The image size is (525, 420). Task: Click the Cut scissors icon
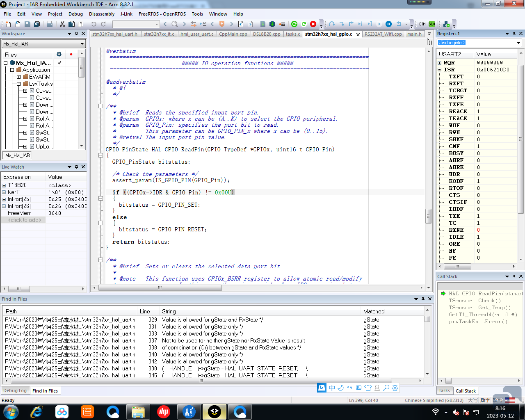[x=62, y=24]
